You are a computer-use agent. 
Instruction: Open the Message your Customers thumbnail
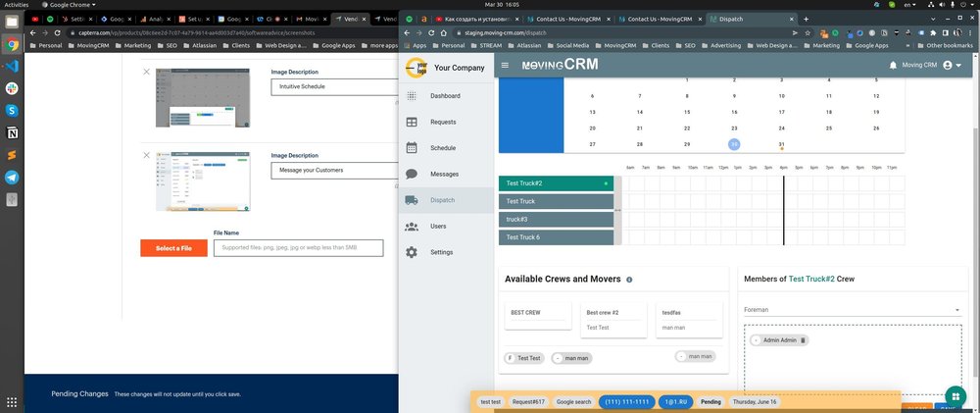pos(203,181)
